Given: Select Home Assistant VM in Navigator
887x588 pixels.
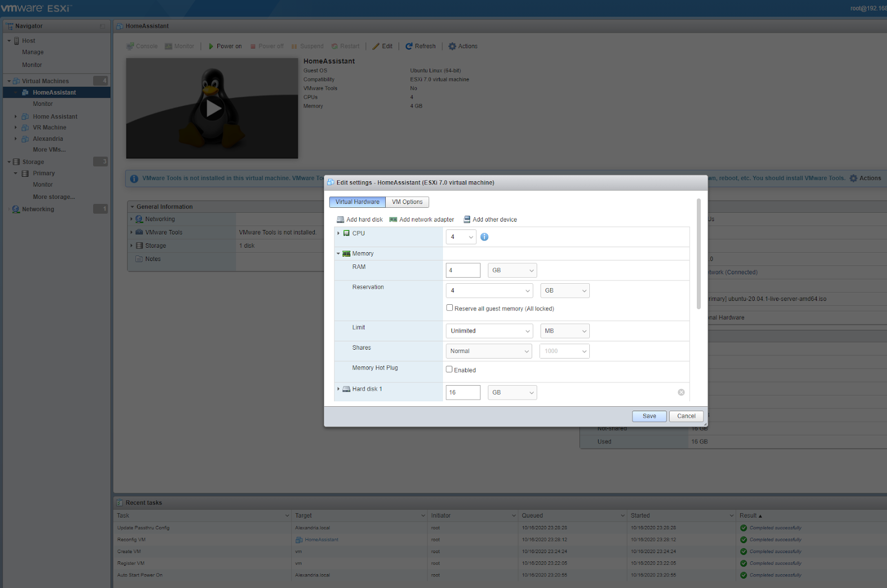Looking at the screenshot, I should [x=55, y=116].
